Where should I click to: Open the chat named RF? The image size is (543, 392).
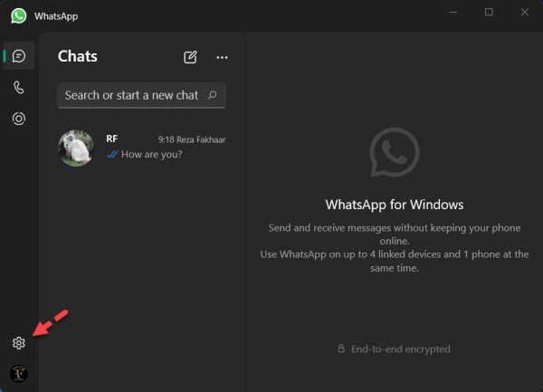pos(142,148)
